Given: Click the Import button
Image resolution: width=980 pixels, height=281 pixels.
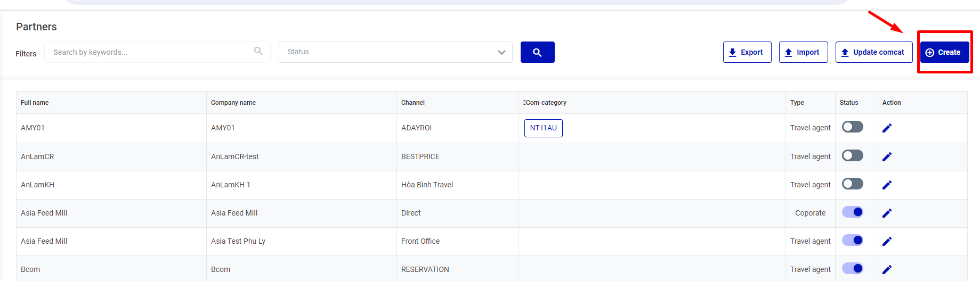Looking at the screenshot, I should (x=803, y=52).
